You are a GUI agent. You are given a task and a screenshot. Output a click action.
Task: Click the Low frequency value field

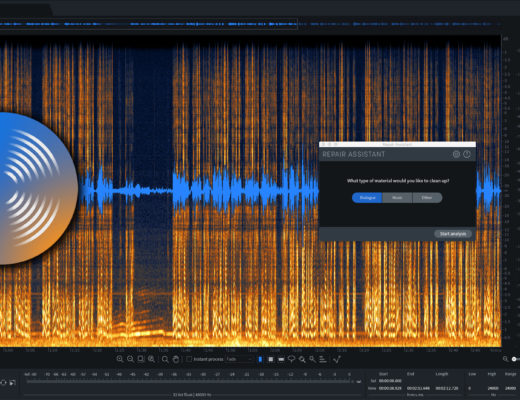coord(470,388)
